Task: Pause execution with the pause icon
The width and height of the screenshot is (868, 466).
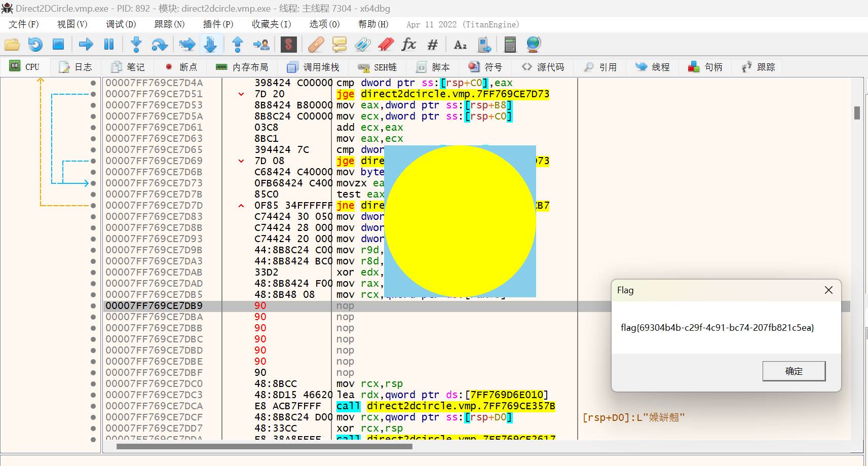Action: click(108, 45)
